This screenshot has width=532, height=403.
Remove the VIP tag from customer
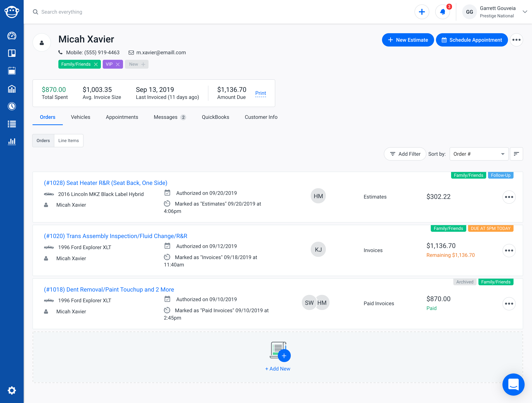pyautogui.click(x=118, y=64)
